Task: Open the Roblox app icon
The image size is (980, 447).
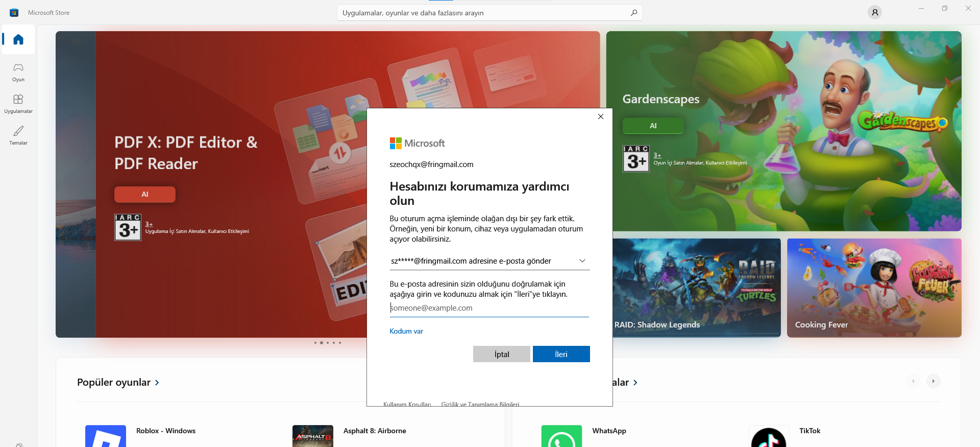Action: click(x=106, y=436)
